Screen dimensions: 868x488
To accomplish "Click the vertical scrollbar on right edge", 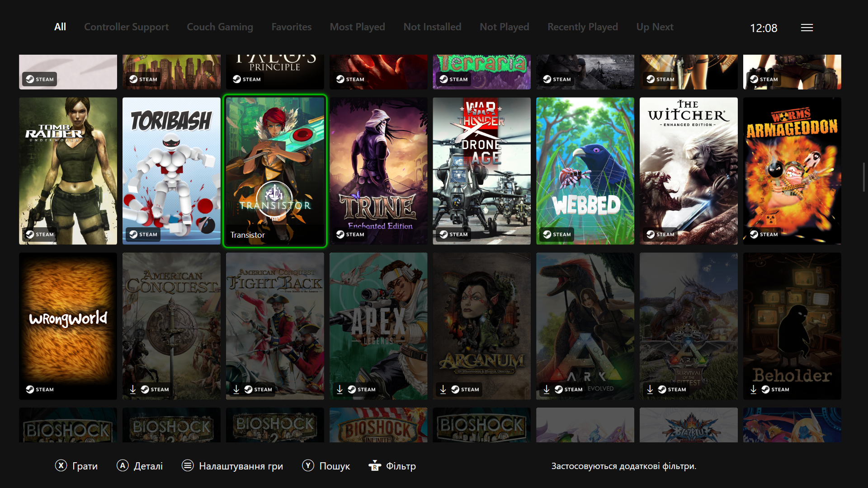I will pyautogui.click(x=863, y=177).
